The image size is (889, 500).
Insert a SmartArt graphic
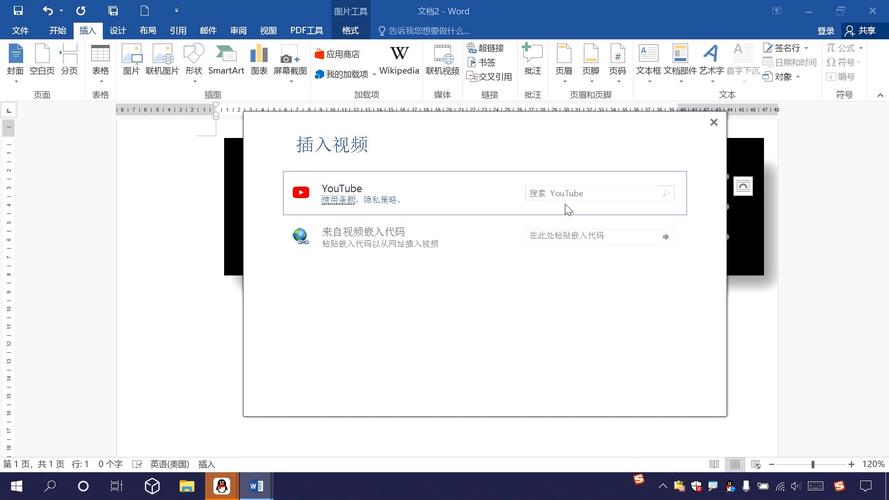pyautogui.click(x=226, y=61)
